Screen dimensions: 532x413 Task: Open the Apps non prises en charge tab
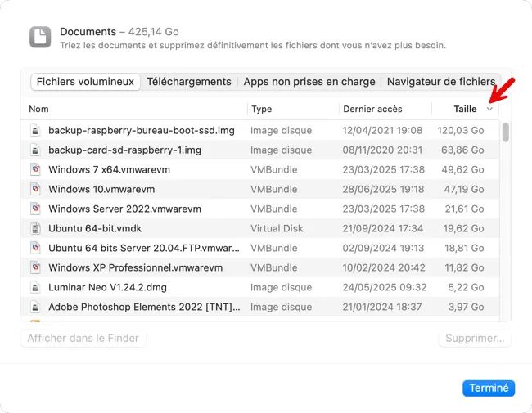309,82
